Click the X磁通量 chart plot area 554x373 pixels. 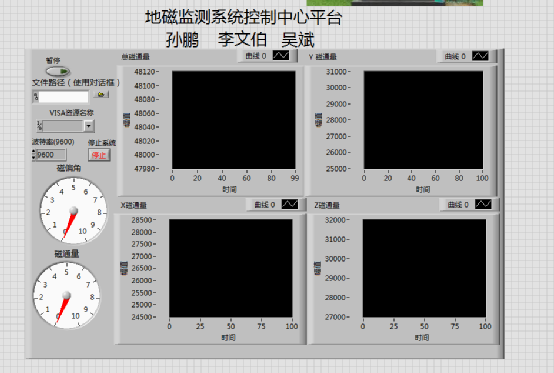click(x=231, y=268)
